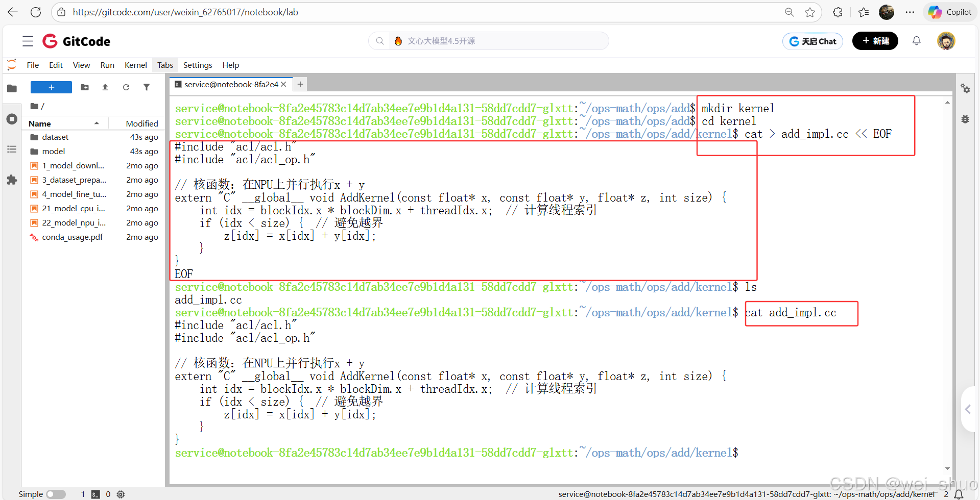The height and width of the screenshot is (500, 980).
Task: Click the blue new launcher button
Action: point(51,87)
